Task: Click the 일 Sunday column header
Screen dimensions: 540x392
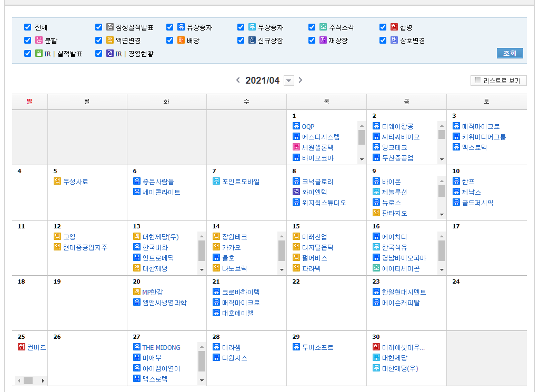Action: click(29, 102)
